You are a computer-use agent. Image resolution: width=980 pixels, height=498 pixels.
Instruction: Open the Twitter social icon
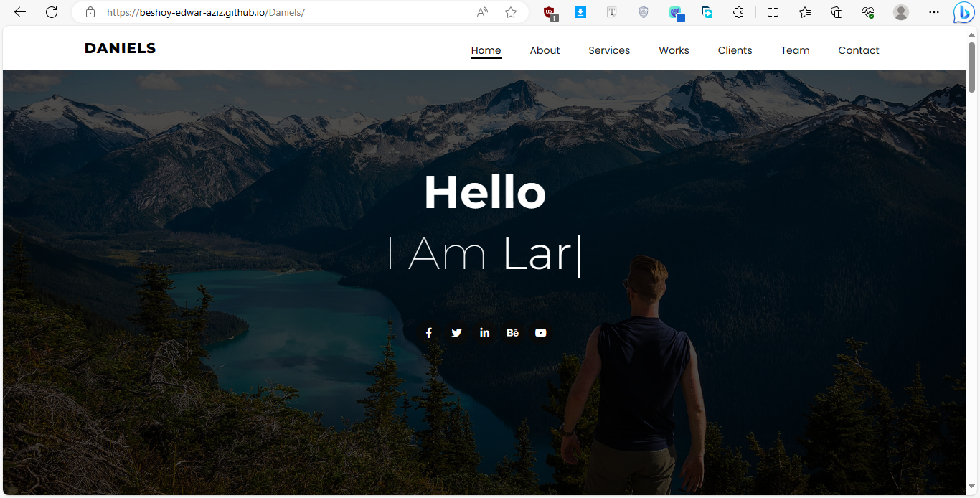pos(456,333)
